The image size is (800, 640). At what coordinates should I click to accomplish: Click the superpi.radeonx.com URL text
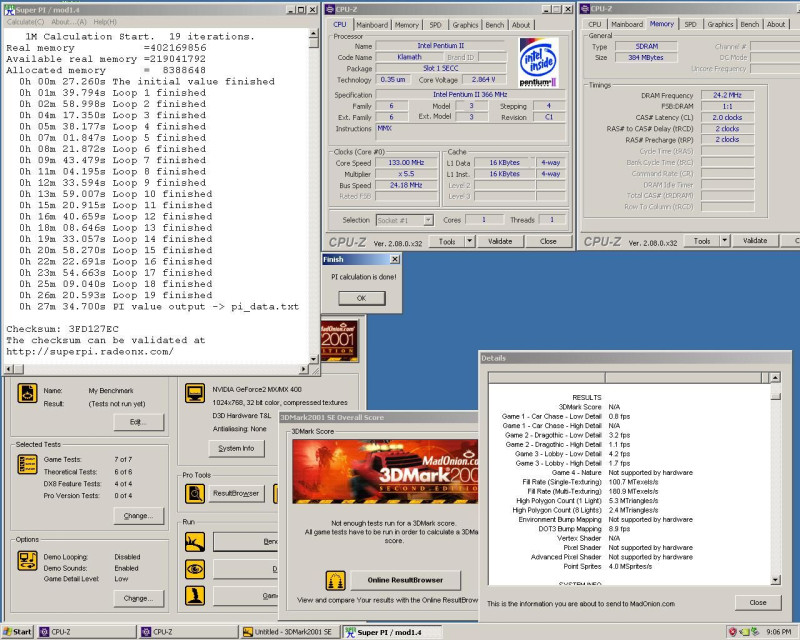(x=90, y=352)
